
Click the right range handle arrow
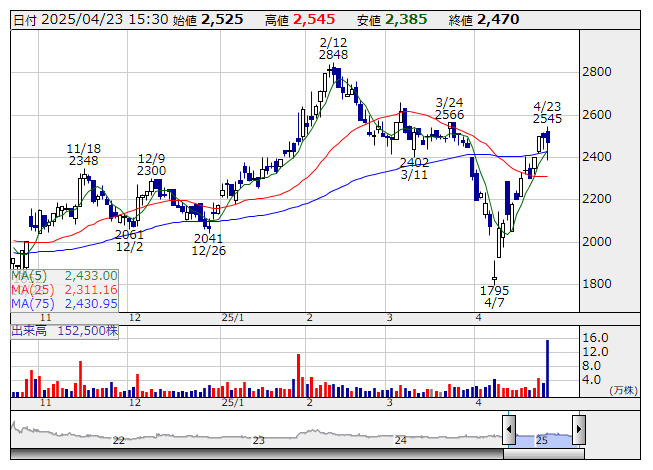[x=579, y=429]
